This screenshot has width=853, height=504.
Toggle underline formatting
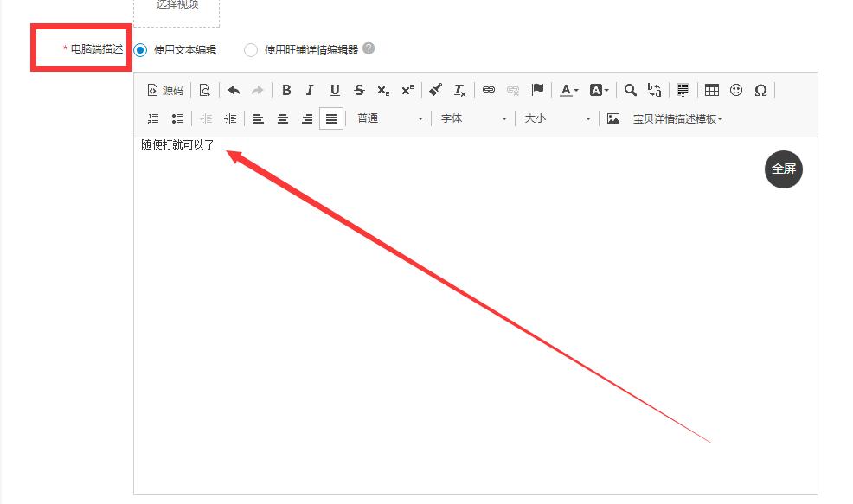[335, 90]
